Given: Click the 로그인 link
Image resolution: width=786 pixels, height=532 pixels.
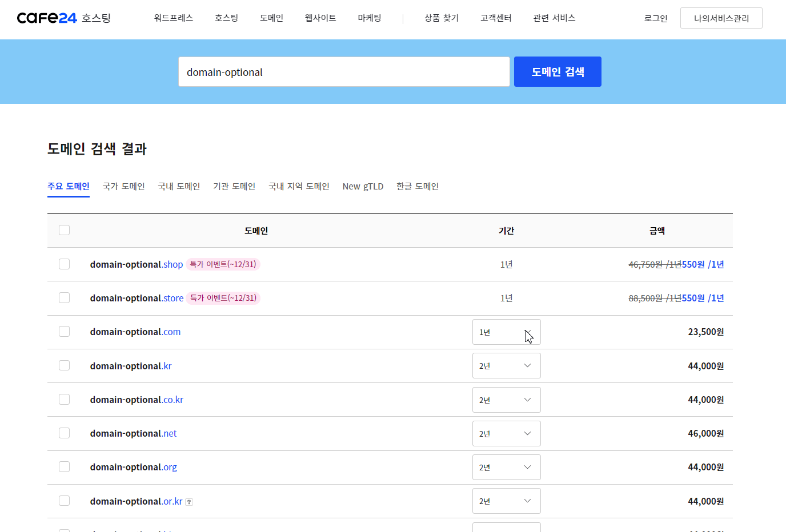Looking at the screenshot, I should [656, 18].
